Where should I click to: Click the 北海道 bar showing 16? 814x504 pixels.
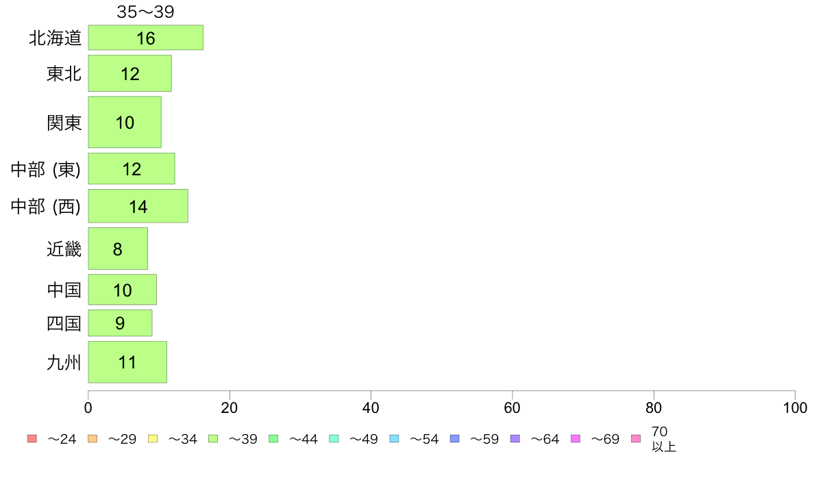click(145, 38)
